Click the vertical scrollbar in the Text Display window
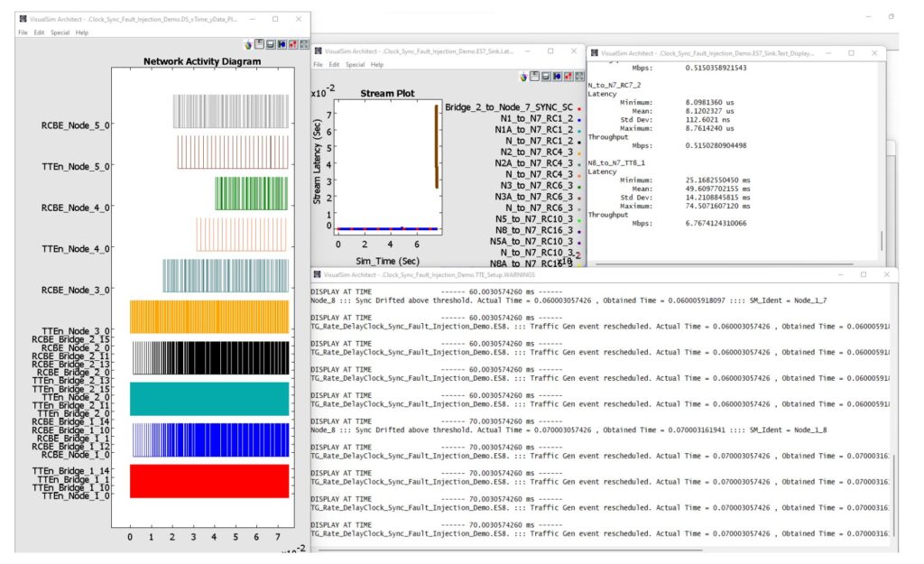924x564 pixels. point(882,241)
